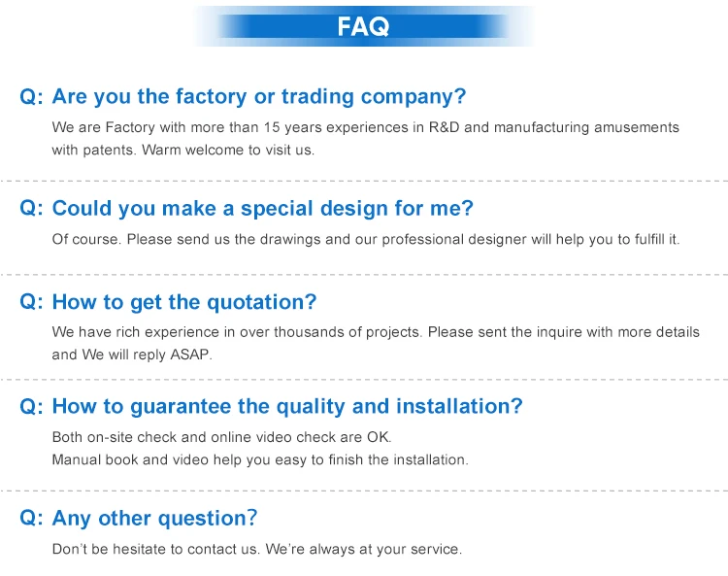Click the Q: marker beside quality and installation
The width and height of the screenshot is (728, 576).
coord(32,406)
